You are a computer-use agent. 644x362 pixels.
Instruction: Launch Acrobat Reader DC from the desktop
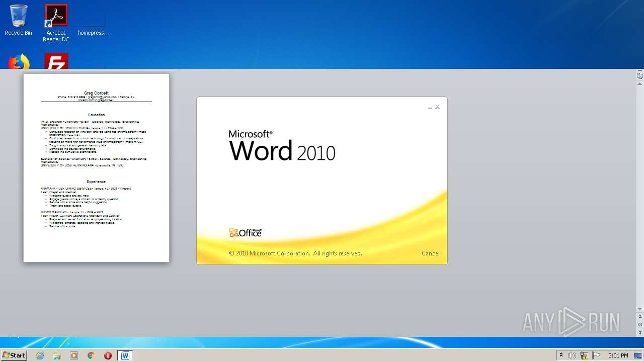pyautogui.click(x=56, y=23)
